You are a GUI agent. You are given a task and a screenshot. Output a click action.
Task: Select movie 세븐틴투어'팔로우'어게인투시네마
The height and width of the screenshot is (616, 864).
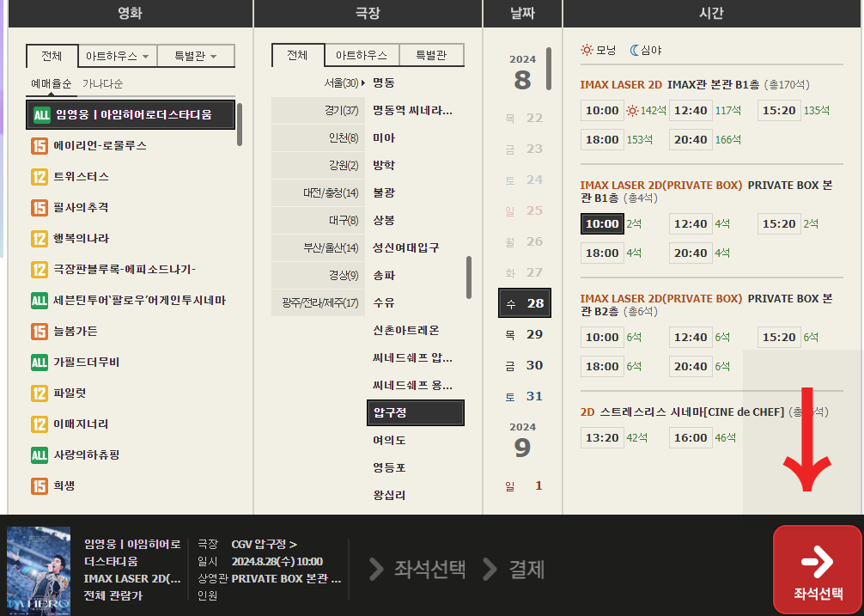pyautogui.click(x=139, y=301)
